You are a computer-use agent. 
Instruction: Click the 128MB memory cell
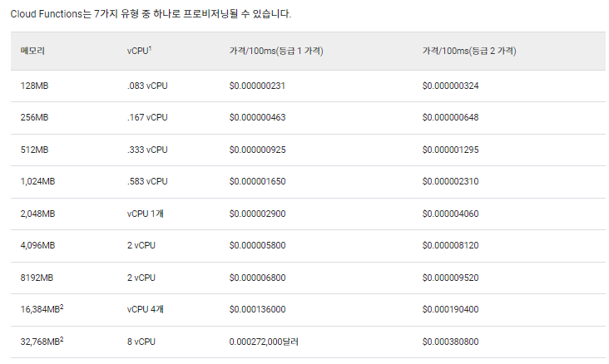34,86
